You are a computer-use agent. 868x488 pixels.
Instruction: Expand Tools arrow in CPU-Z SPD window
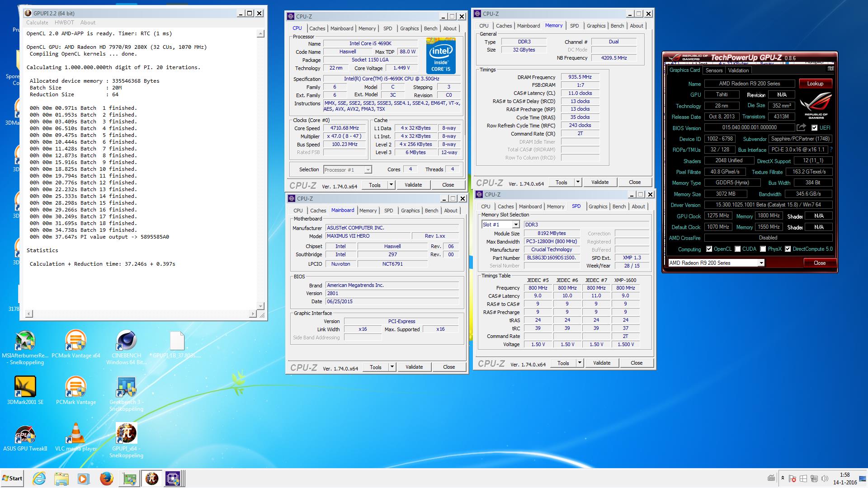pos(580,363)
